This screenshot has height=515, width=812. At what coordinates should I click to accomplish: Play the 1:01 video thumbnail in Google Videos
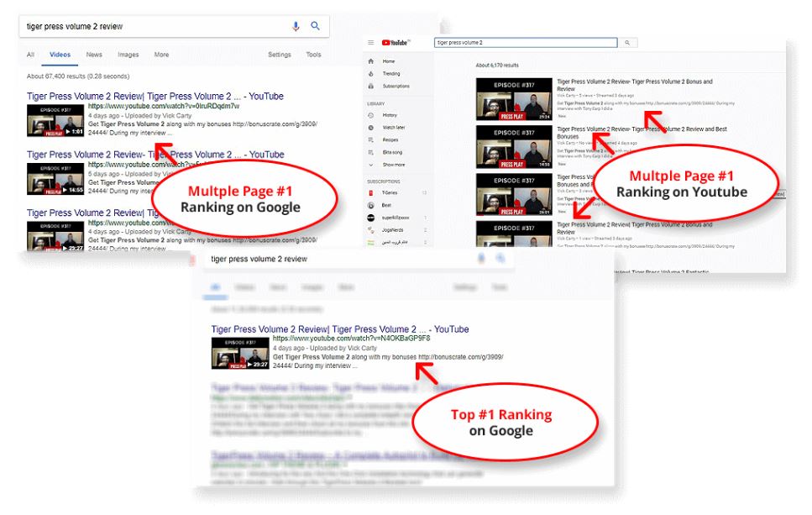55,120
